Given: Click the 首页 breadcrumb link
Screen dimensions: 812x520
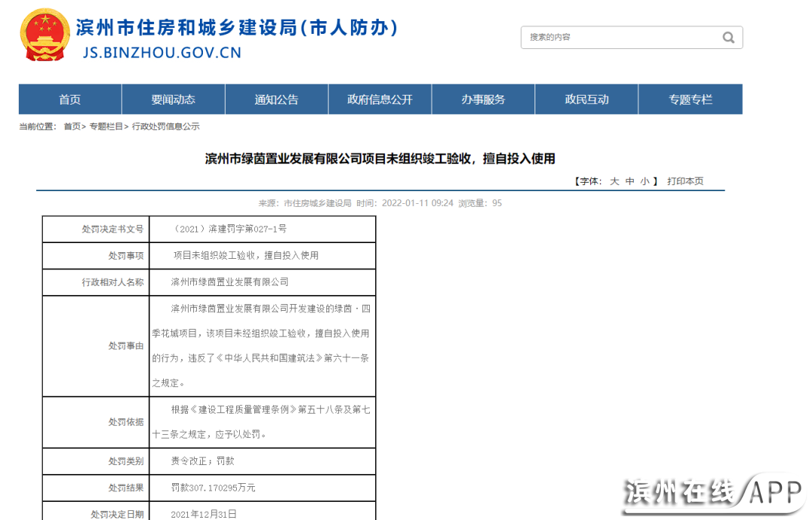Looking at the screenshot, I should pos(71,126).
